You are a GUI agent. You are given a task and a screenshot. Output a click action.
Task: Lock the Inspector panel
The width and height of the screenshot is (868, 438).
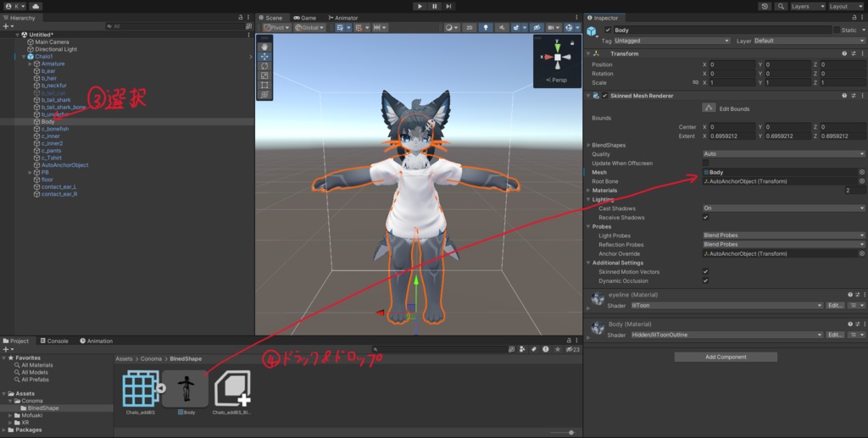tap(854, 18)
